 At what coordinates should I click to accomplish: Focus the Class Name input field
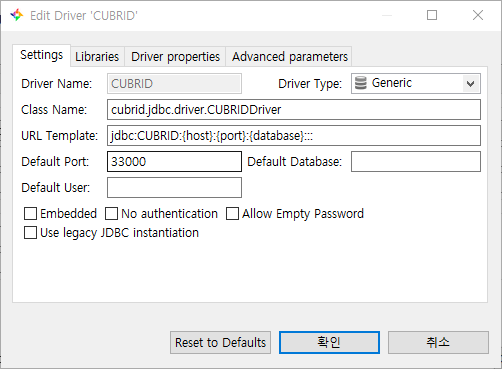294,109
